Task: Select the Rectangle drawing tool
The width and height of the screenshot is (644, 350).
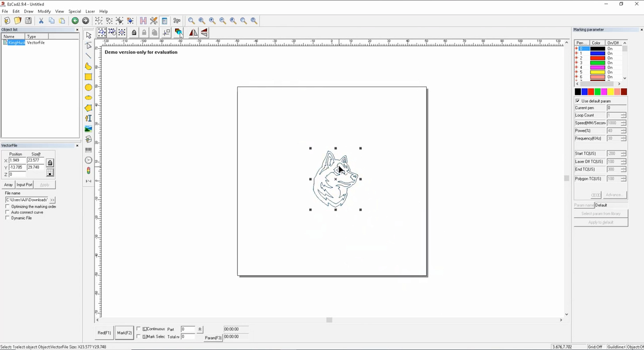Action: pos(88,77)
